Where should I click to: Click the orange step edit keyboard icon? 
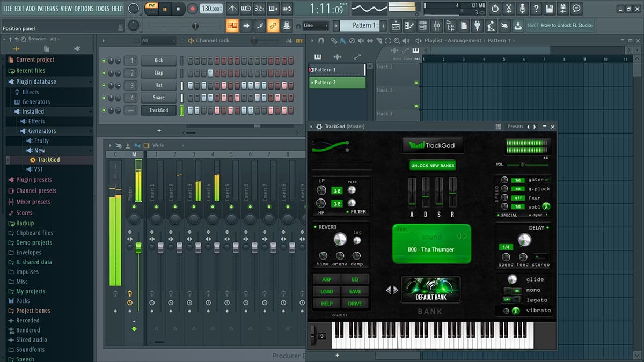click(x=232, y=26)
